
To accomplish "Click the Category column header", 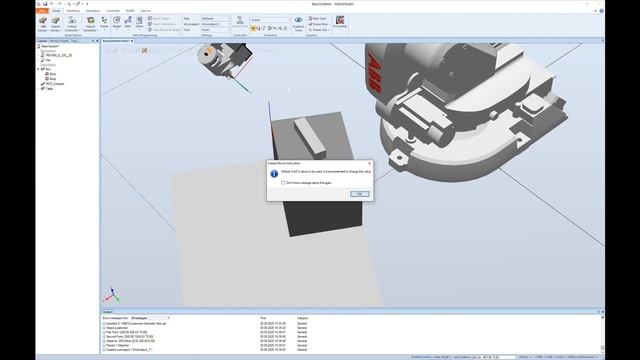I will 302,318.
